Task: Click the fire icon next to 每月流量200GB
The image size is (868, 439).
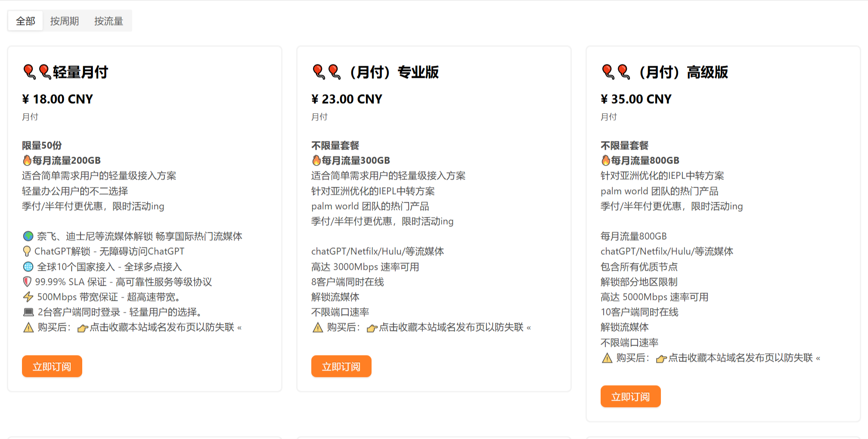Action: coord(27,161)
